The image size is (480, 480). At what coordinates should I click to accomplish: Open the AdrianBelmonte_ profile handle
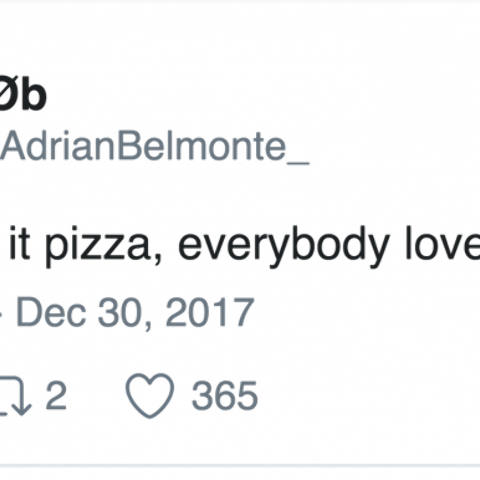[155, 147]
